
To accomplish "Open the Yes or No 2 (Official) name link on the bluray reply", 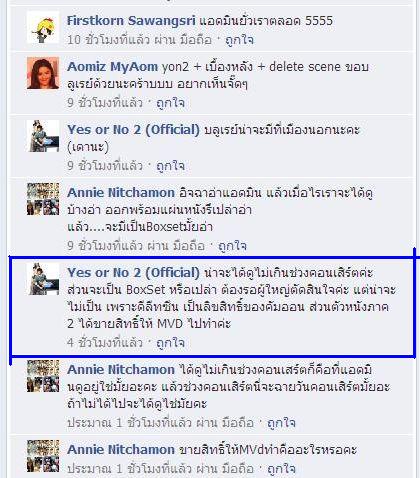I will pyautogui.click(x=133, y=130).
